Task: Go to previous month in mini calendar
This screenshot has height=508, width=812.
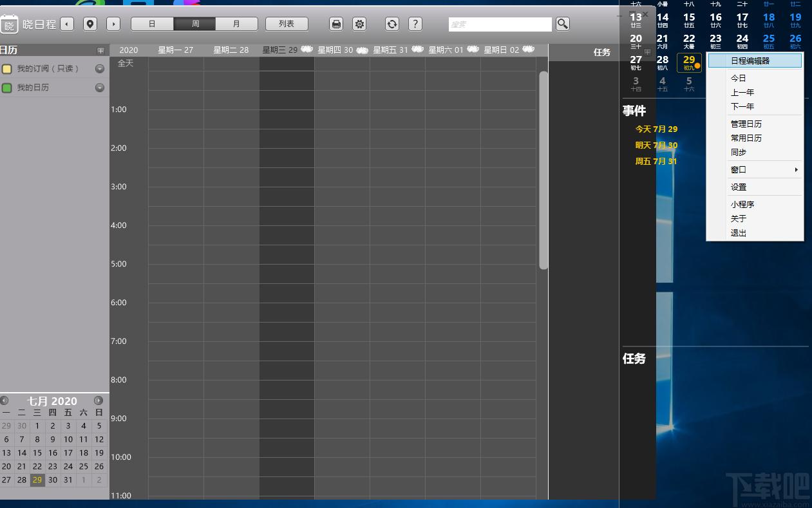Action: (x=5, y=400)
